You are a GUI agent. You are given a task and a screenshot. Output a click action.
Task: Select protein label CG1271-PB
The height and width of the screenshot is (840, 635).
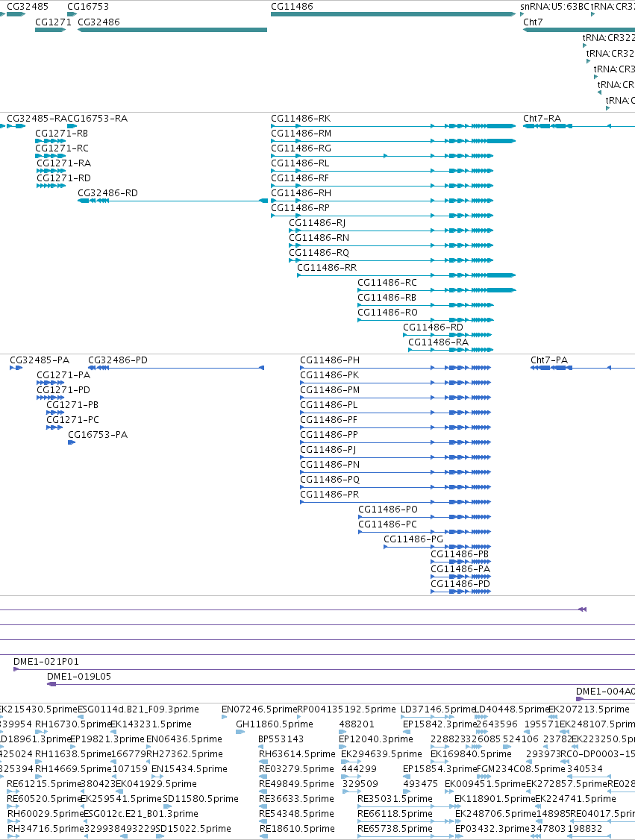coord(72,405)
